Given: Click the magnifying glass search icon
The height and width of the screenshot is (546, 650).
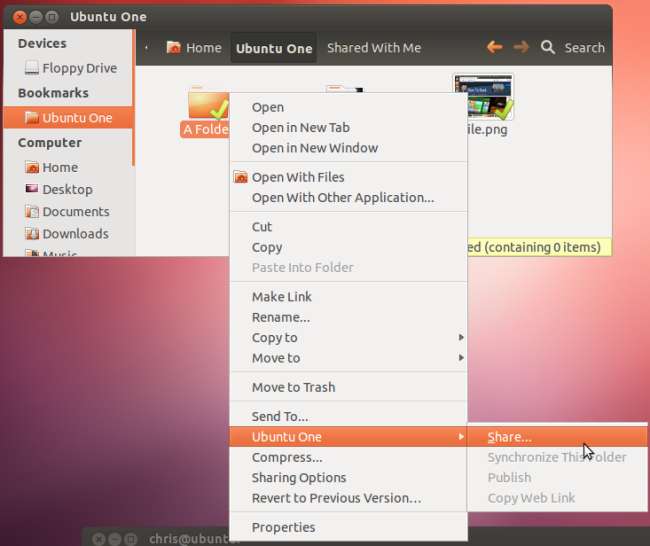Looking at the screenshot, I should click(548, 47).
